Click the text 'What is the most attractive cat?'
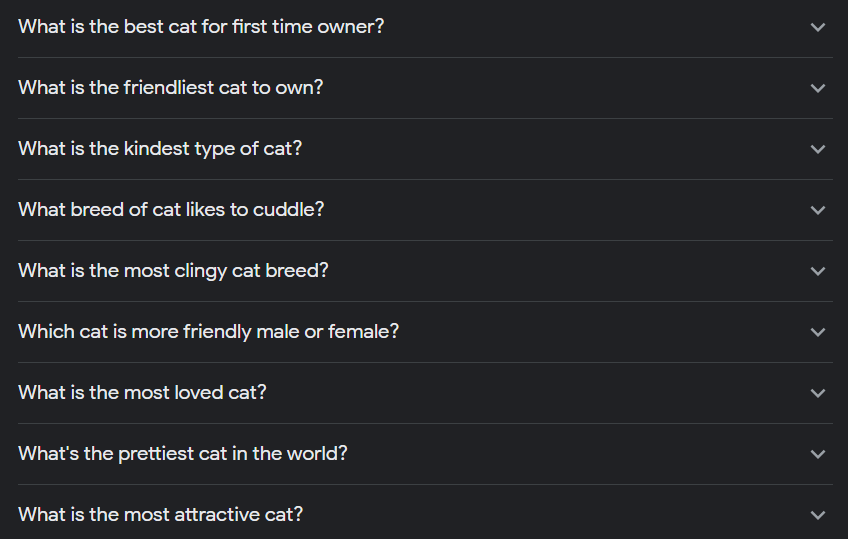 [160, 515]
